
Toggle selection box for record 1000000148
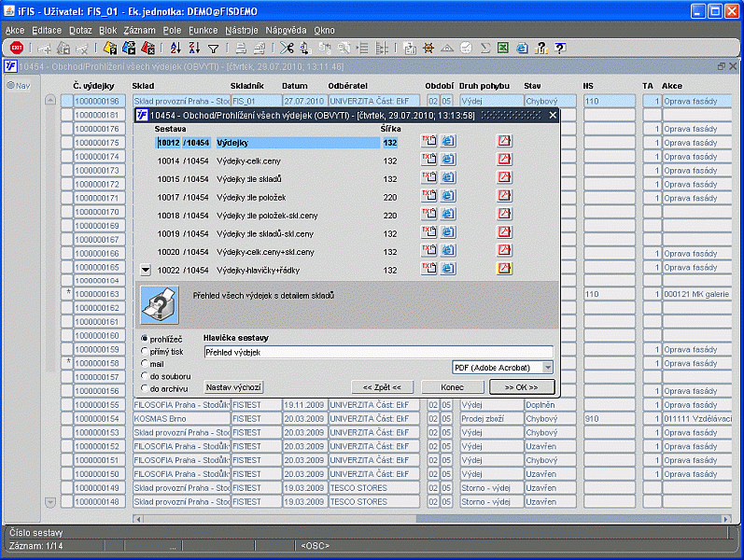(x=66, y=501)
